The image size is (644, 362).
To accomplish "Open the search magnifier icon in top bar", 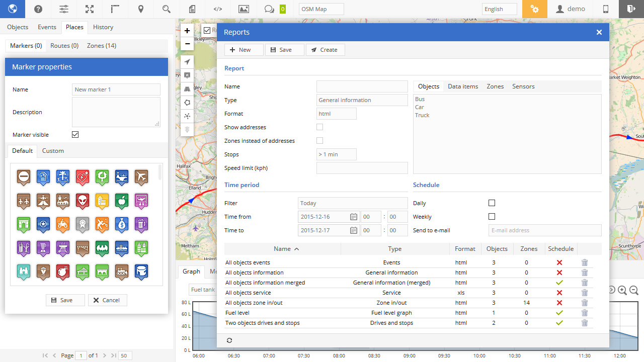I will click(167, 9).
